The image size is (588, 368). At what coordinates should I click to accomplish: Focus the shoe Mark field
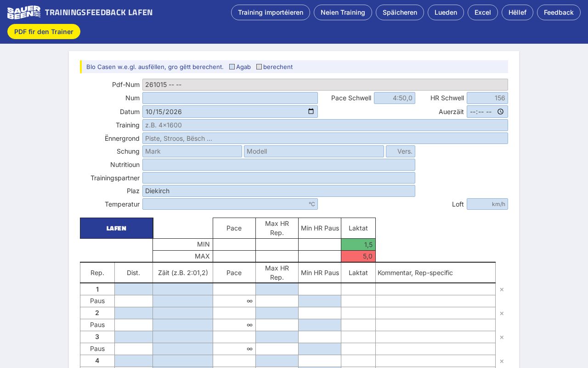(x=192, y=151)
